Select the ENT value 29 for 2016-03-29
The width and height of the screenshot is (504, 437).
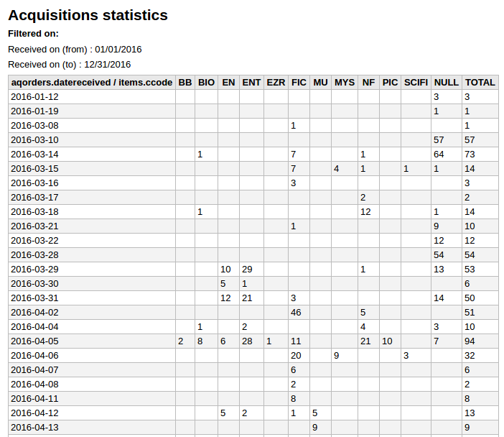pyautogui.click(x=247, y=270)
